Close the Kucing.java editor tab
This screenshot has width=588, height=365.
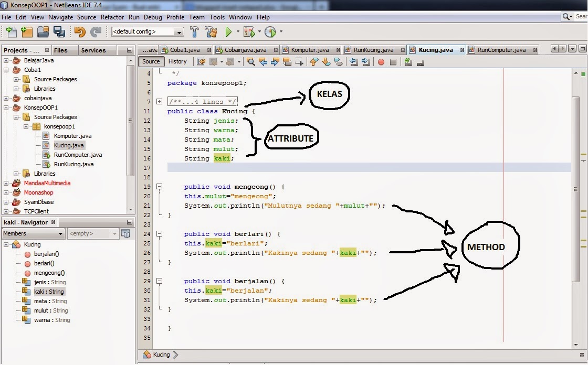tap(462, 50)
